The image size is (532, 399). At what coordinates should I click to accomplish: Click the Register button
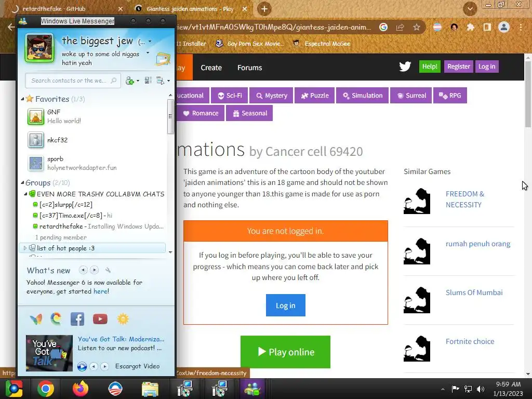[458, 66]
